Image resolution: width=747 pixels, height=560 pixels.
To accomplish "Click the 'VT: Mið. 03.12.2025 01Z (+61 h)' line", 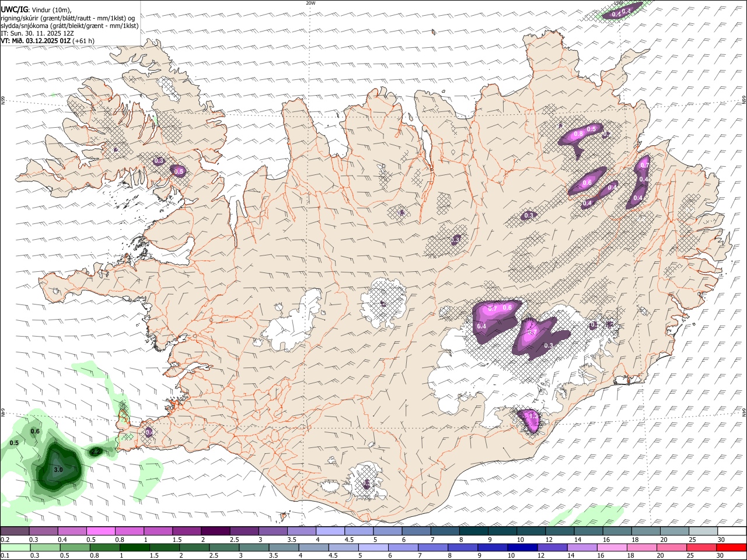I will (48, 41).
